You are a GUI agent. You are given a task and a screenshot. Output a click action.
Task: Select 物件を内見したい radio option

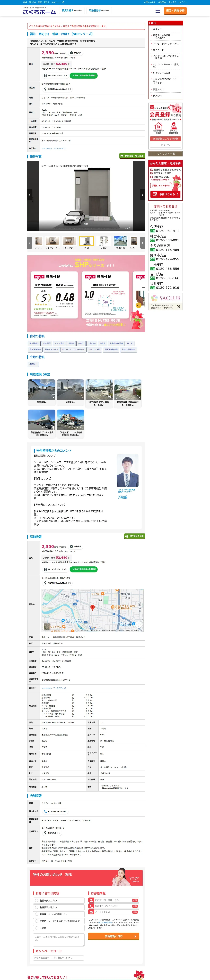(x=59, y=900)
